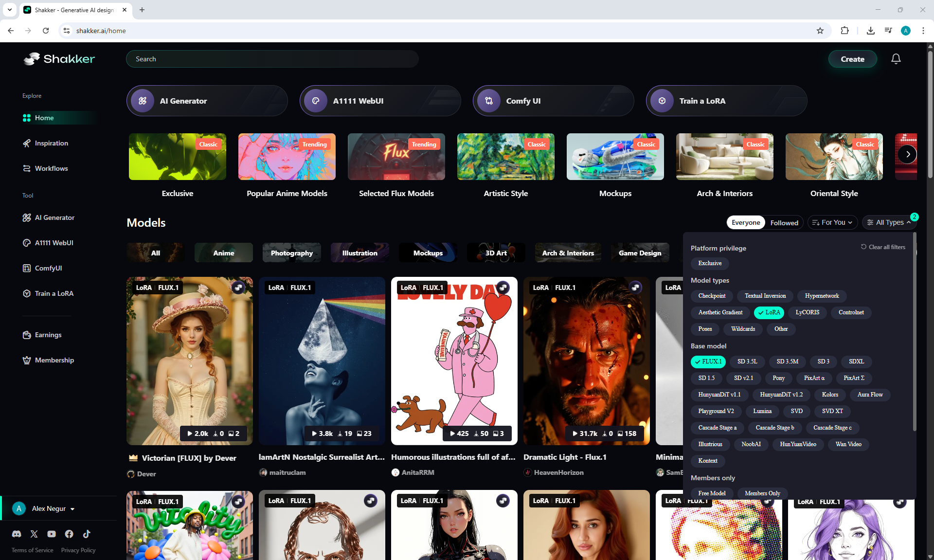Click the Search input field

click(272, 59)
